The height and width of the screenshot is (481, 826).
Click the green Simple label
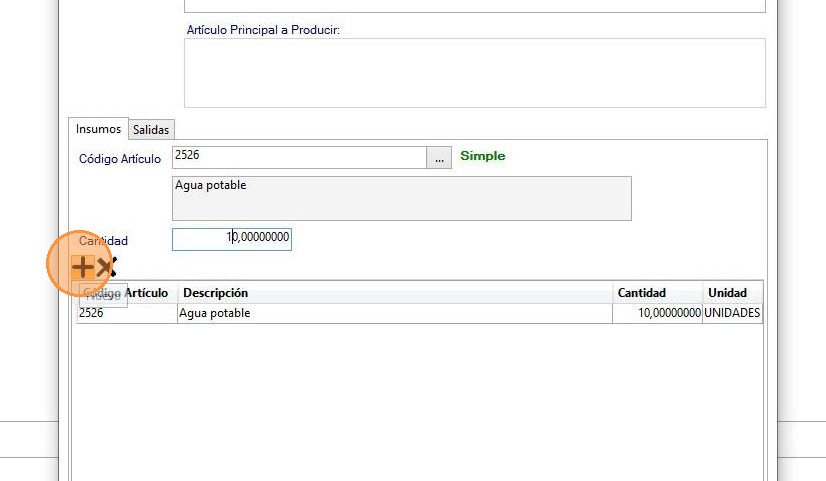[482, 156]
